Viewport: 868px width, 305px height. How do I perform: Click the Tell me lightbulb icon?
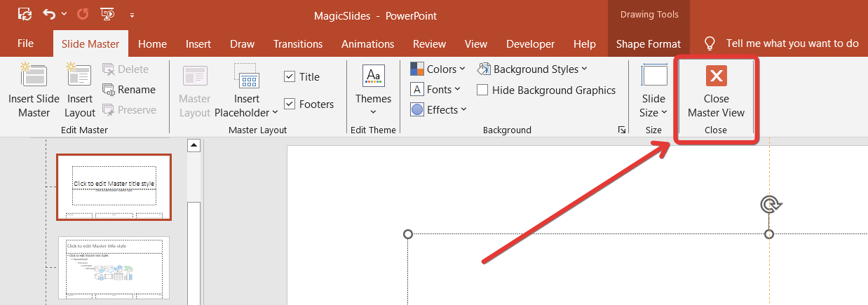coord(710,43)
